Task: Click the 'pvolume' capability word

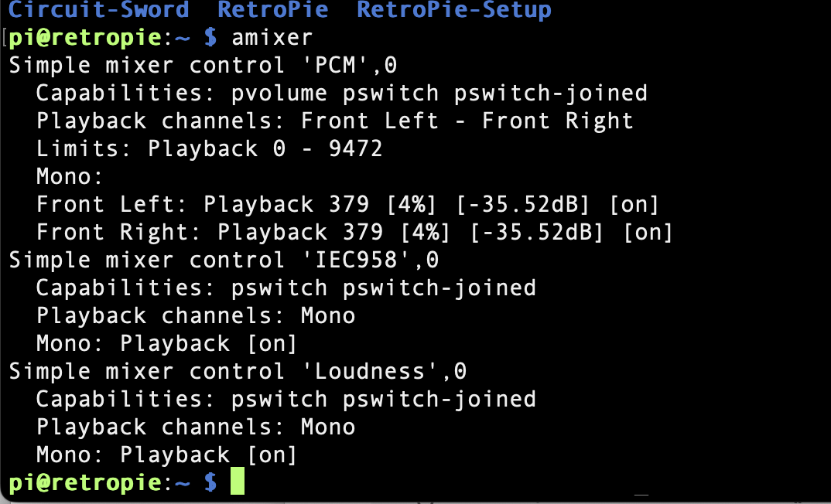Action: pos(279,94)
